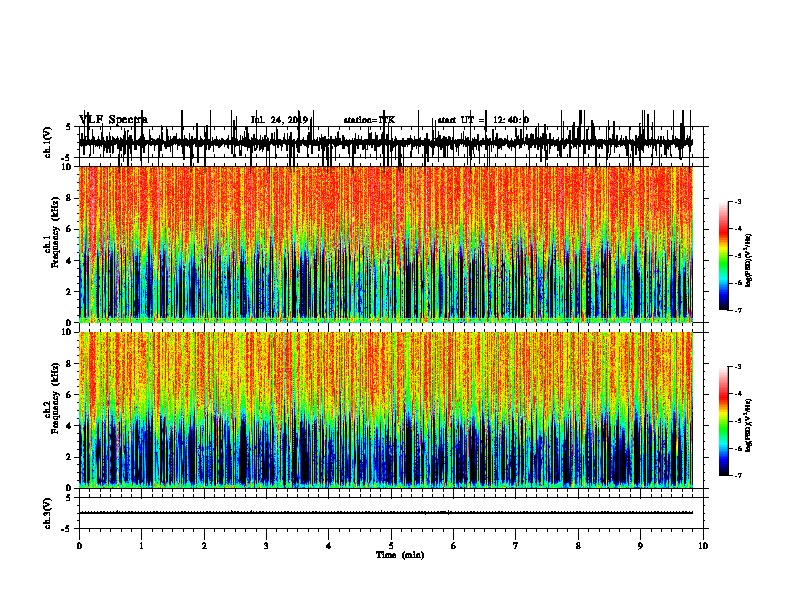Click the station=ITK label
Viewport: 792px width, 612px height.
pyautogui.click(x=369, y=120)
